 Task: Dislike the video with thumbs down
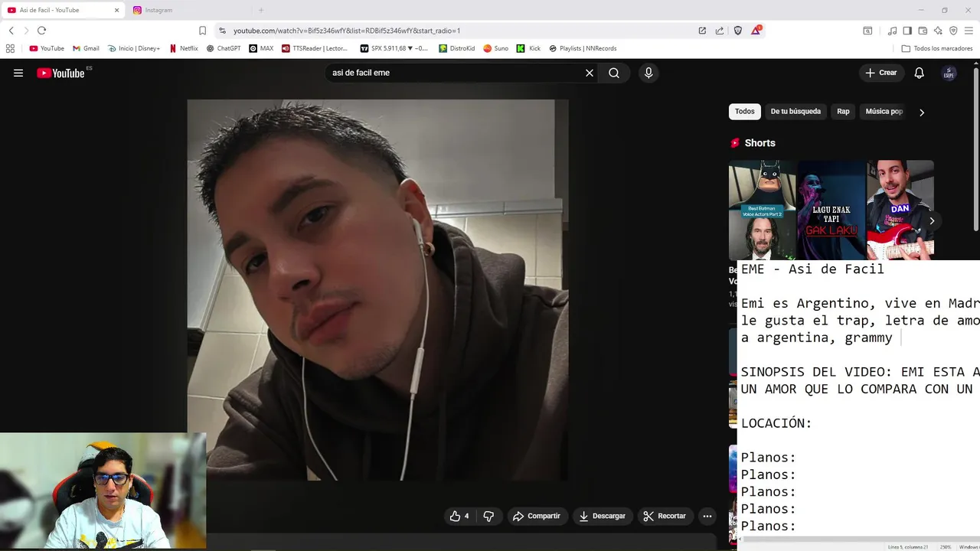[x=488, y=516]
